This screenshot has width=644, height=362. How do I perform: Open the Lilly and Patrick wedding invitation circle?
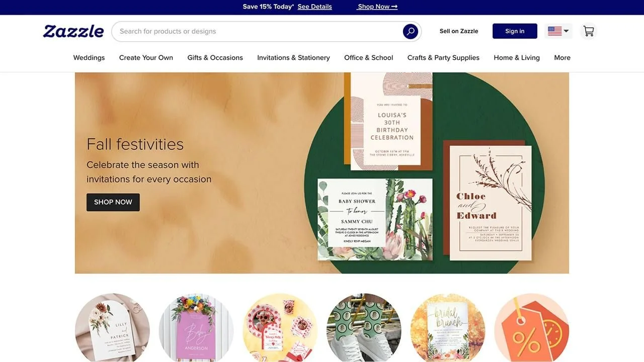click(x=112, y=328)
